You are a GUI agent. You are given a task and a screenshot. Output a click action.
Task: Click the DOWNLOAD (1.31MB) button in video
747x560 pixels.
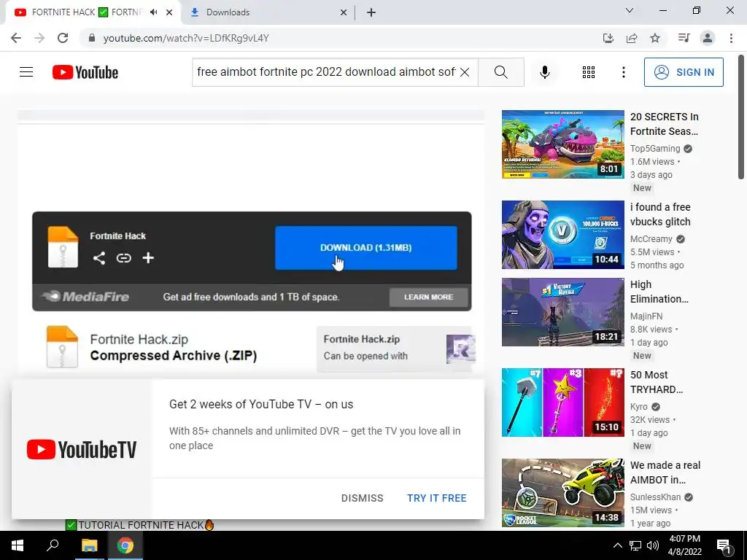click(x=366, y=248)
